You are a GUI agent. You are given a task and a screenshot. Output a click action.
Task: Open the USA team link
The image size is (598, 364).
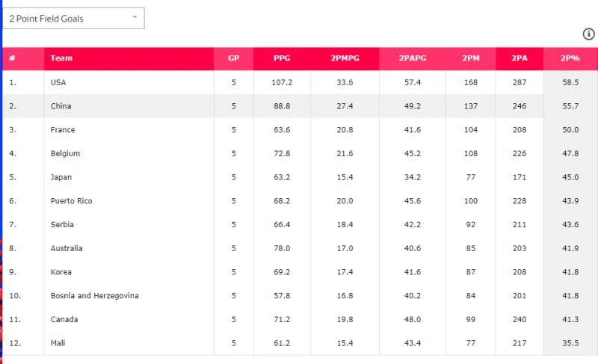coord(58,82)
